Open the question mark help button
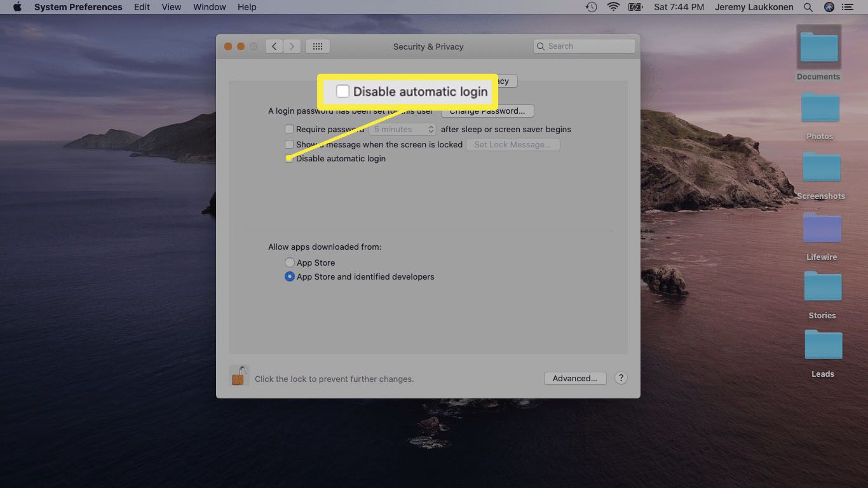Viewport: 868px width, 488px height. pyautogui.click(x=621, y=377)
